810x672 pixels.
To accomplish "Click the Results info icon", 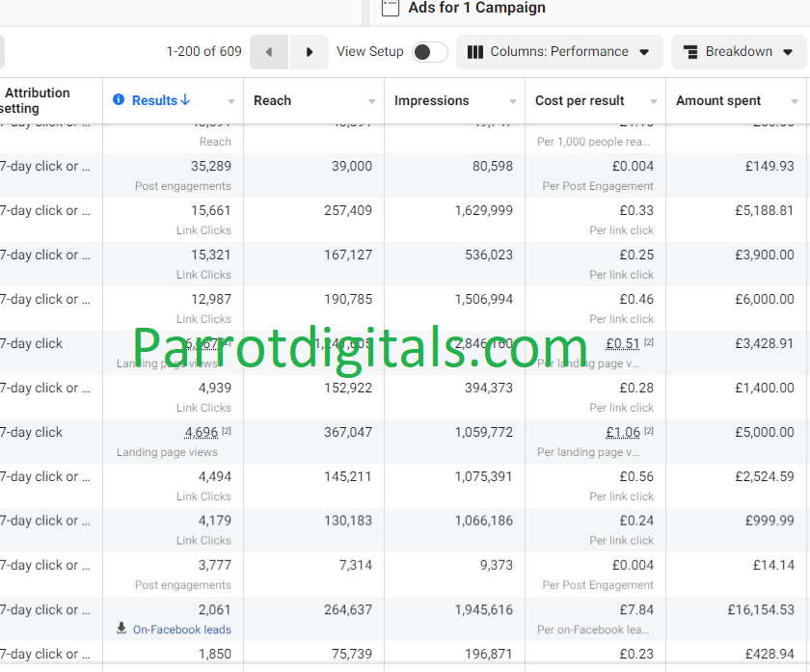I will (x=119, y=99).
